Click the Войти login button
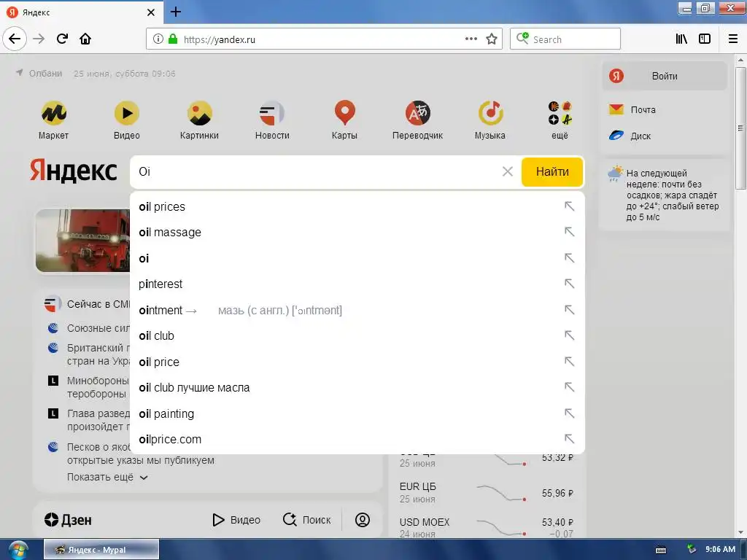Image resolution: width=747 pixels, height=560 pixels. 665,76
